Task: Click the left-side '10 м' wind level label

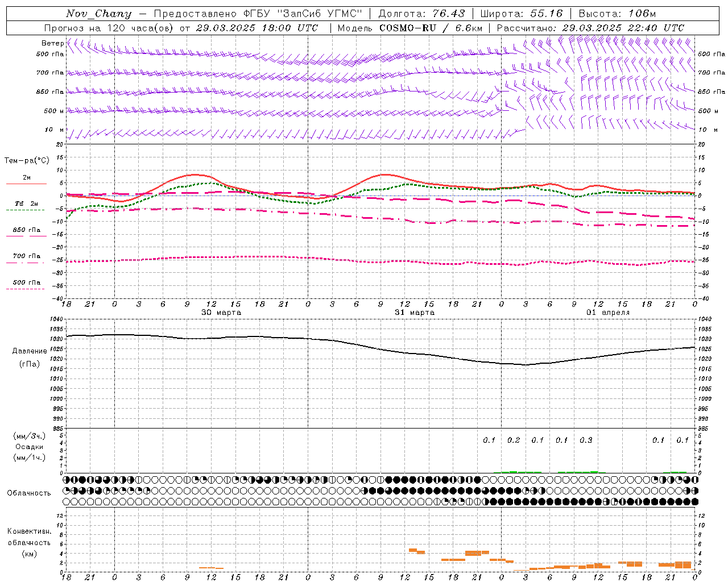Action: pos(55,130)
